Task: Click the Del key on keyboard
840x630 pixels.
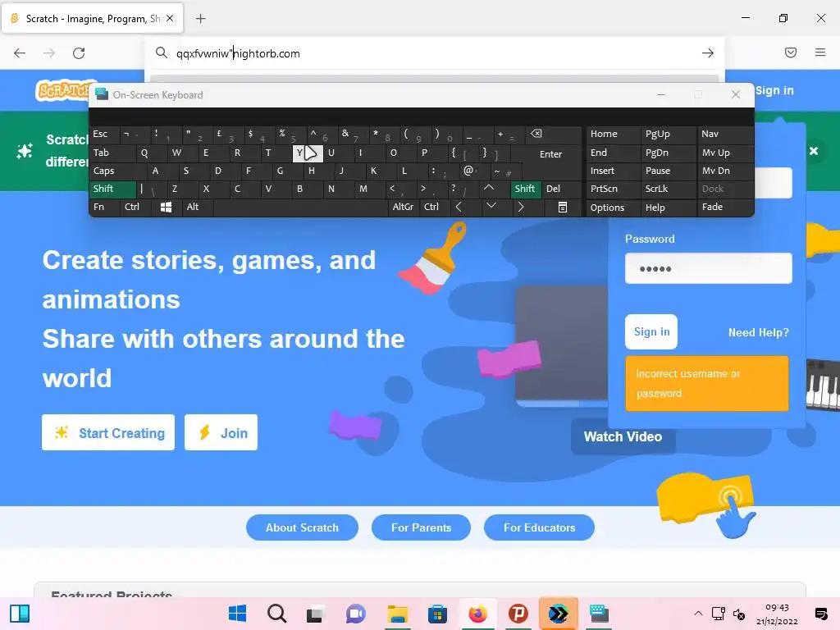Action: (561, 189)
